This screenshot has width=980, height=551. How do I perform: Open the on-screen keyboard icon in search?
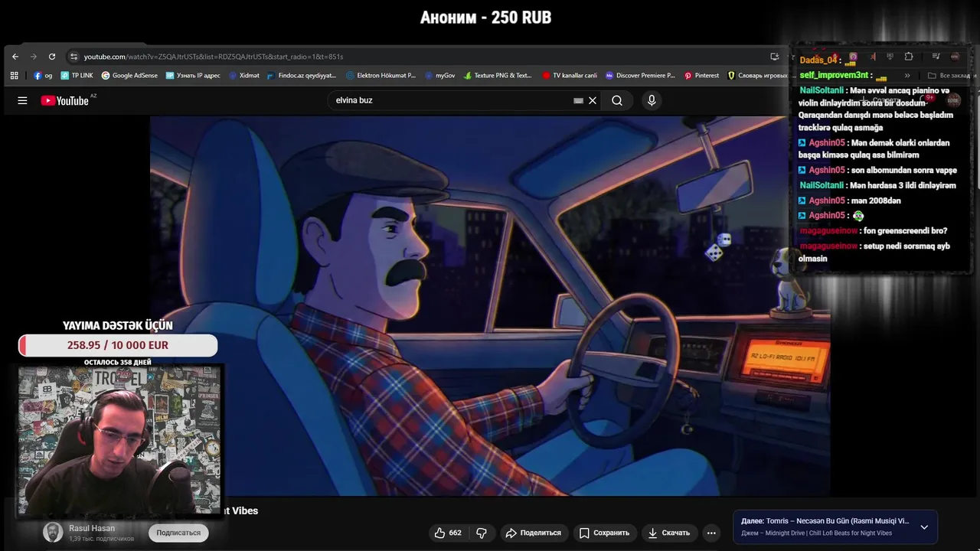pos(579,100)
